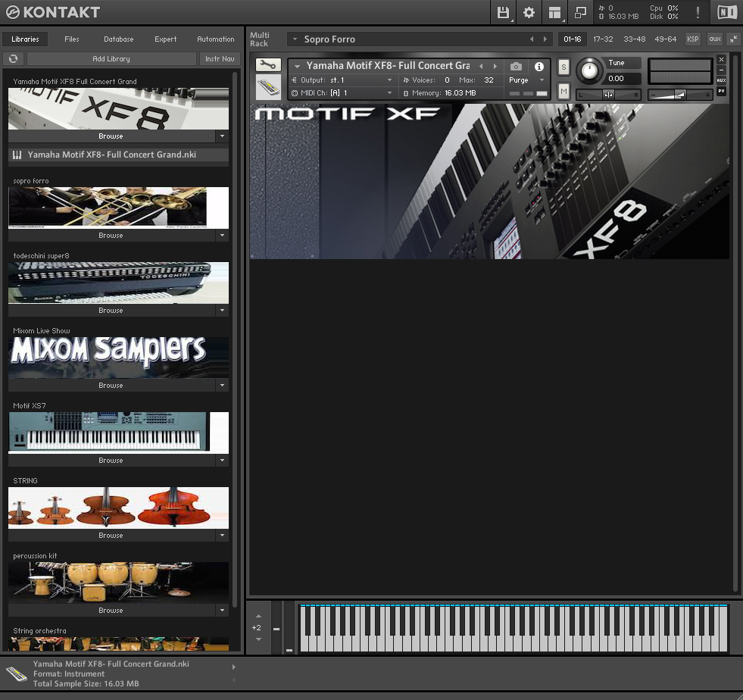Screen dimensions: 743x700
Task: Click Browse under percussion kit library
Action: pyautogui.click(x=111, y=611)
